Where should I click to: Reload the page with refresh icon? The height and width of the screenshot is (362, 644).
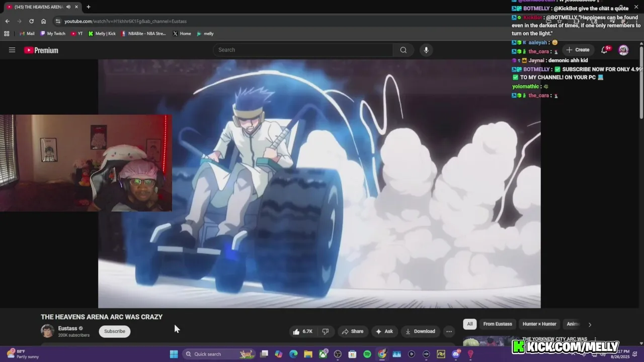[x=31, y=21]
